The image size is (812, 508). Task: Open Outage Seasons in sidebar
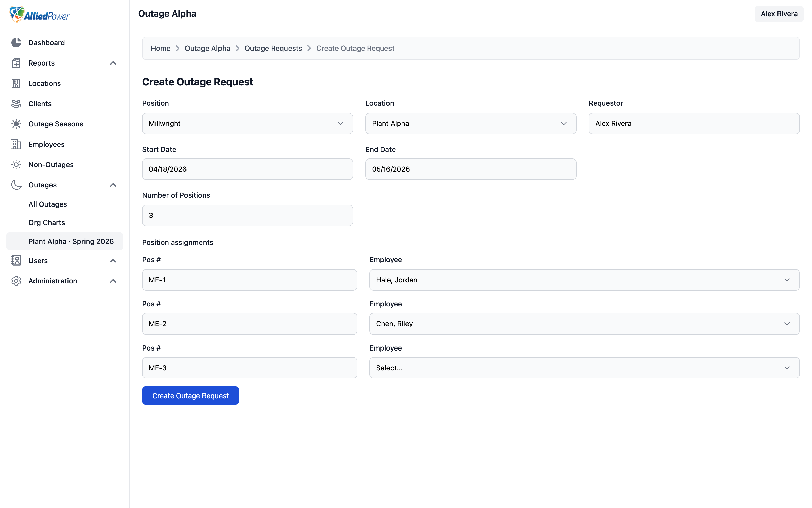(x=64, y=124)
